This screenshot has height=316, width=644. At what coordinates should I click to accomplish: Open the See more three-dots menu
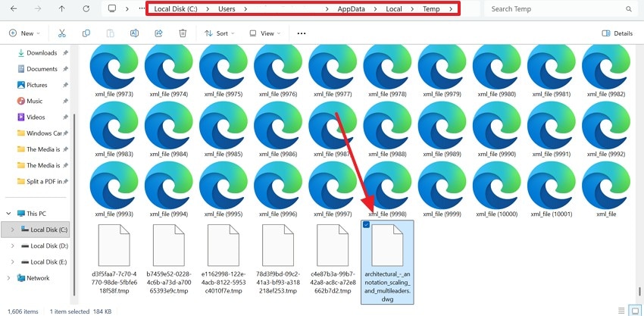[302, 33]
